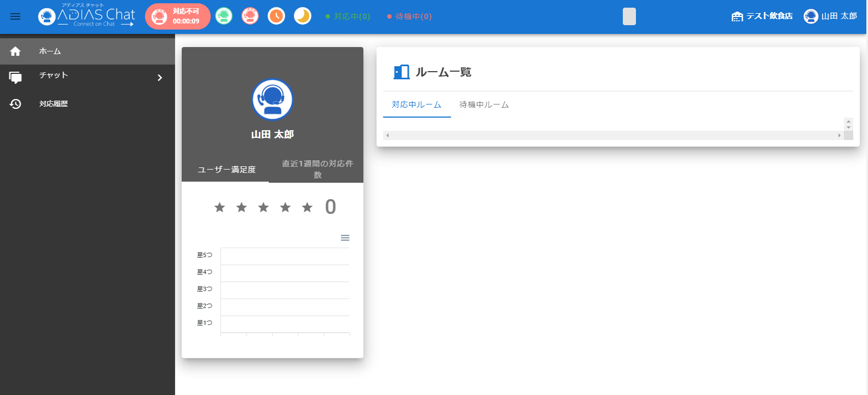Click the green operator available status icon
868x395 pixels.
224,16
